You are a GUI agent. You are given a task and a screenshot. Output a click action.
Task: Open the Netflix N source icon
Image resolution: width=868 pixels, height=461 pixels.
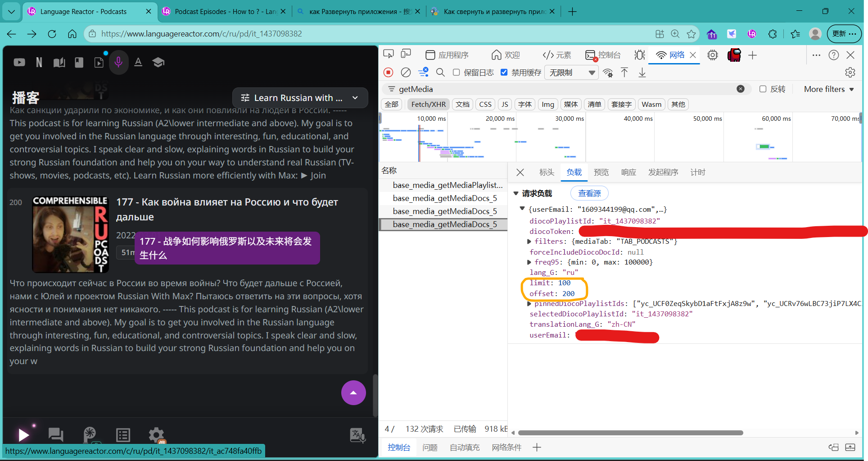[x=39, y=62]
